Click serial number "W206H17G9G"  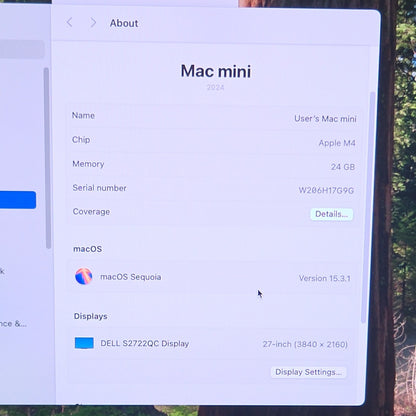coord(326,190)
